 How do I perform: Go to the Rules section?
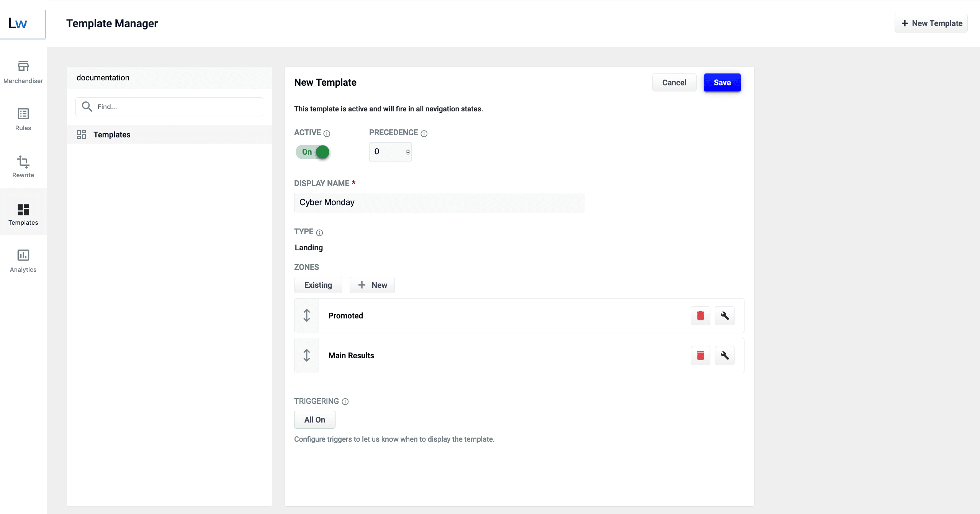(23, 119)
